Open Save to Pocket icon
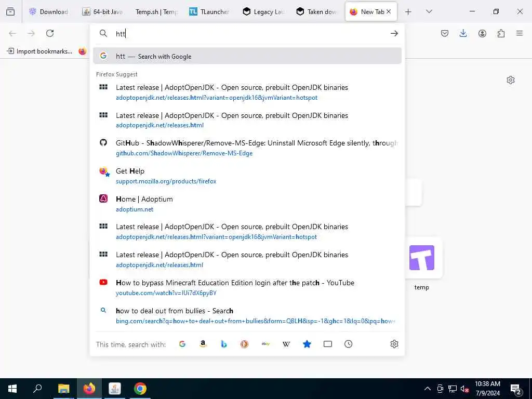Viewport: 532px width, 399px height. click(445, 33)
